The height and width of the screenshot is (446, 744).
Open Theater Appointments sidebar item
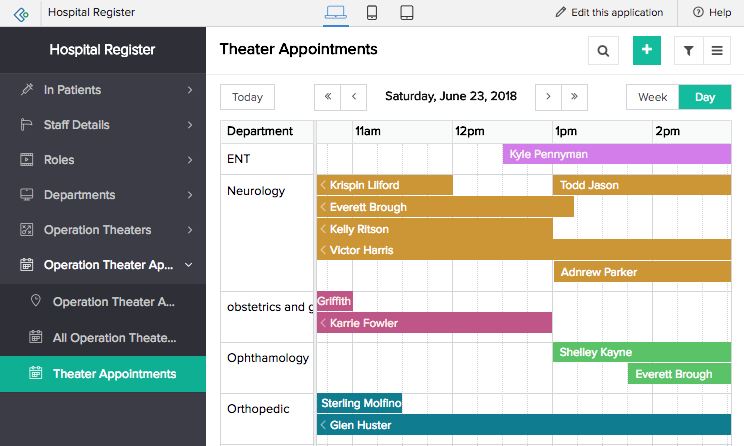click(x=114, y=374)
